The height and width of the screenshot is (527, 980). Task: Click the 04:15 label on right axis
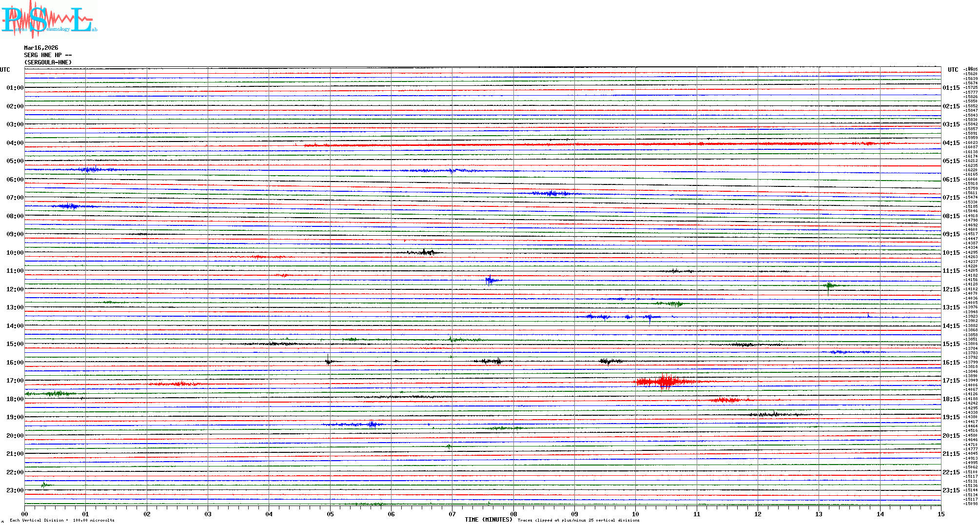951,143
